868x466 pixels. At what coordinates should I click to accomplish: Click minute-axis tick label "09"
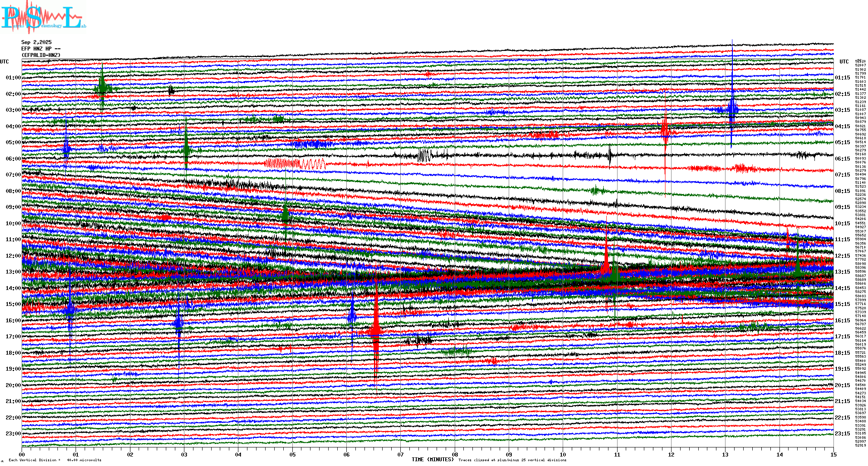pos(509,454)
